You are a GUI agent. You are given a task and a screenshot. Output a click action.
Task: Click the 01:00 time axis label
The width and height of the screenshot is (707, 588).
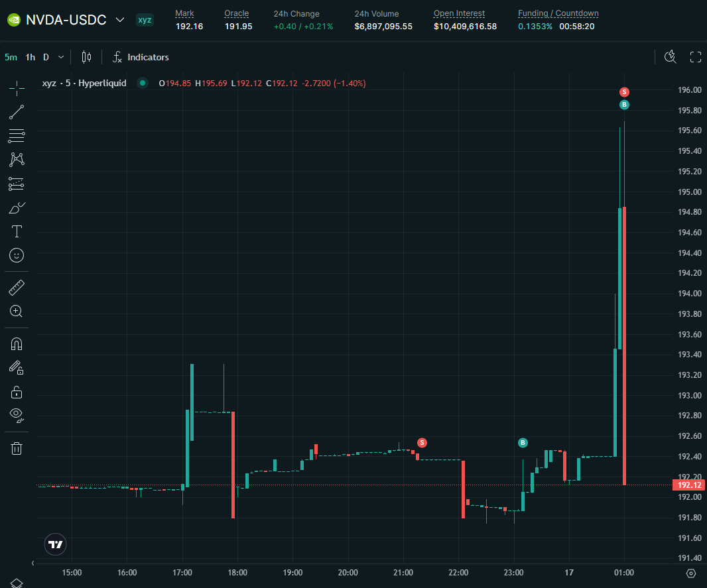click(x=623, y=573)
